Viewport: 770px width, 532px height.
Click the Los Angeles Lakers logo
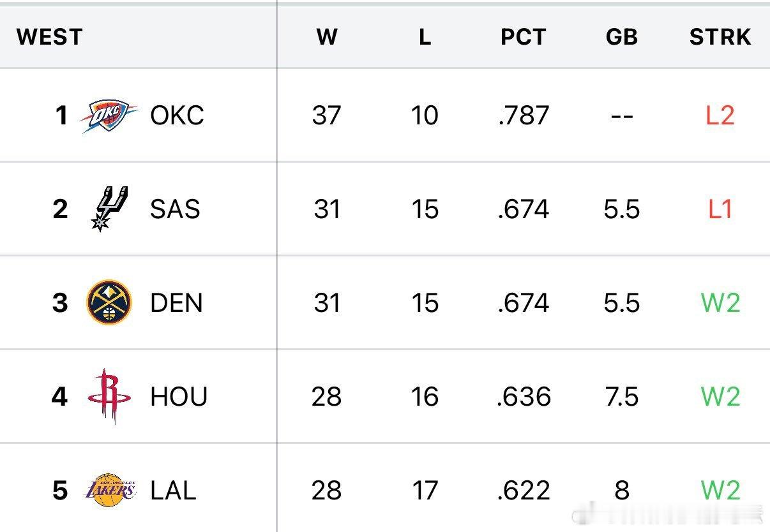[110, 490]
